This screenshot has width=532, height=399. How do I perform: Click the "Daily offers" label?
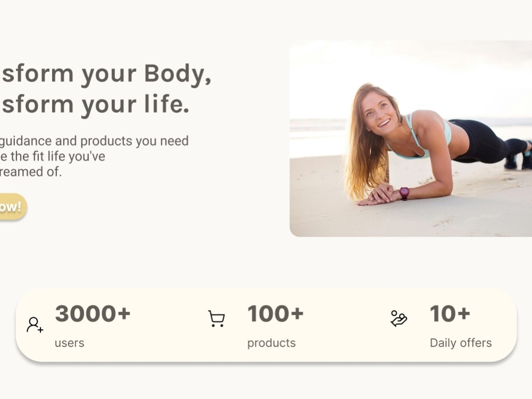(x=461, y=343)
